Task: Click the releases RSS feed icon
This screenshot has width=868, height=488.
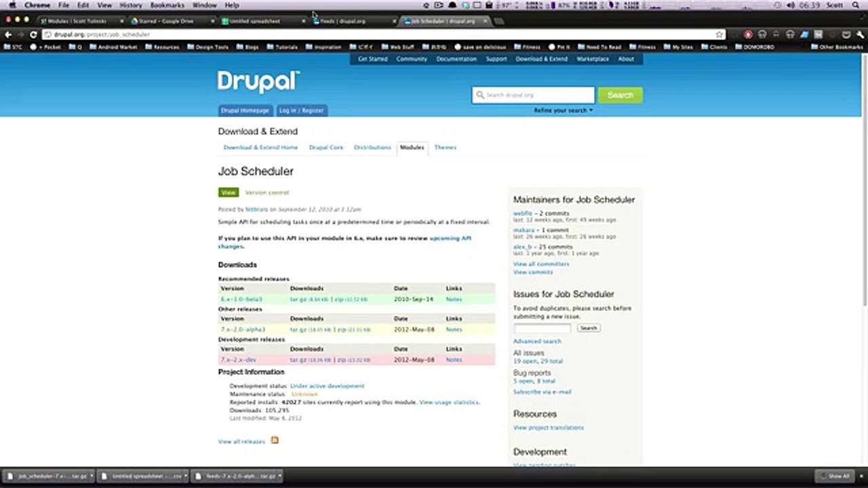Action: (275, 441)
